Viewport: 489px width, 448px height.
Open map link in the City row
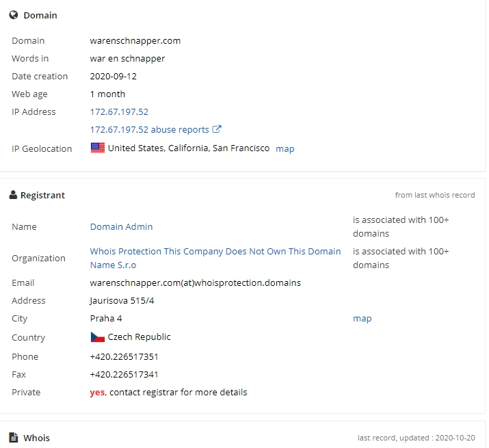click(x=362, y=319)
